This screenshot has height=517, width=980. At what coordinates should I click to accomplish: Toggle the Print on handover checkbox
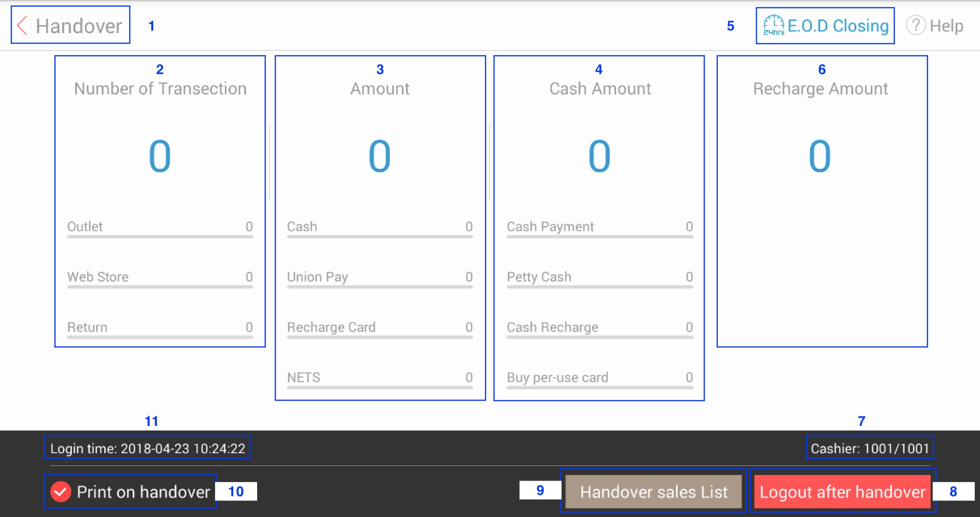61,492
